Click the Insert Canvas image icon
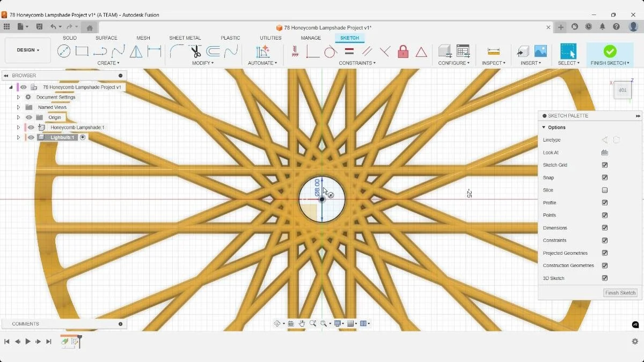The height and width of the screenshot is (362, 644). point(540,51)
